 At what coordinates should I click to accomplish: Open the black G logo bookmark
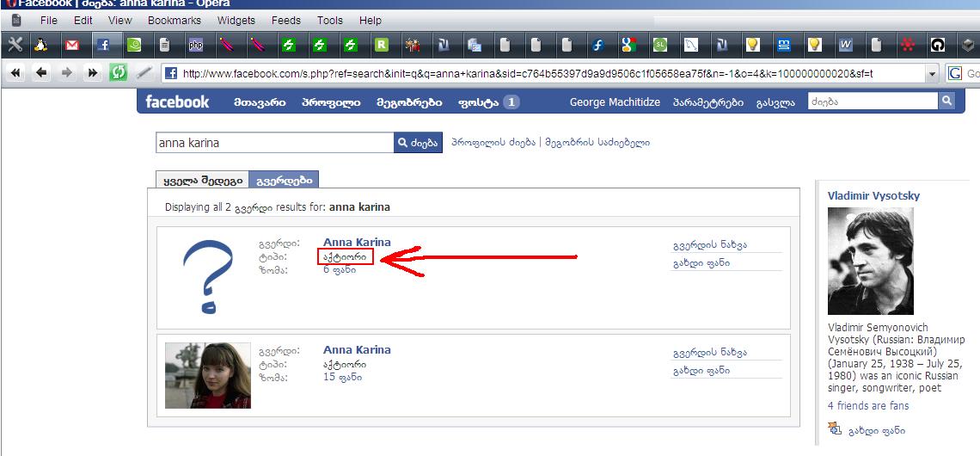tap(938, 45)
